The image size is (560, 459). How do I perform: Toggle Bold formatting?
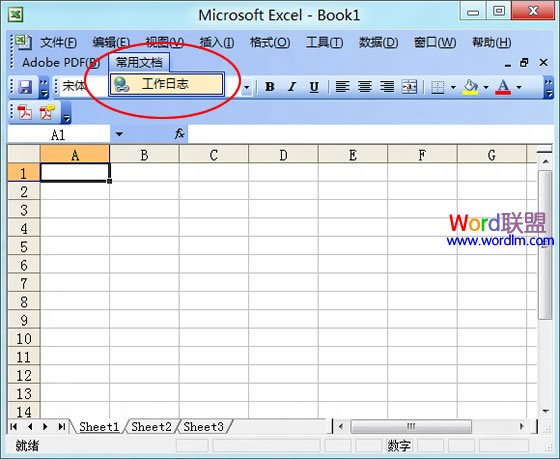pyautogui.click(x=270, y=86)
